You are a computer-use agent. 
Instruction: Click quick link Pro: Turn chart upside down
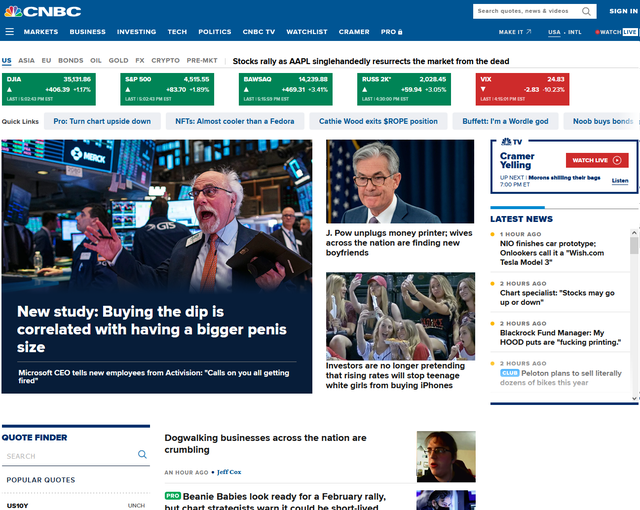pyautogui.click(x=102, y=121)
